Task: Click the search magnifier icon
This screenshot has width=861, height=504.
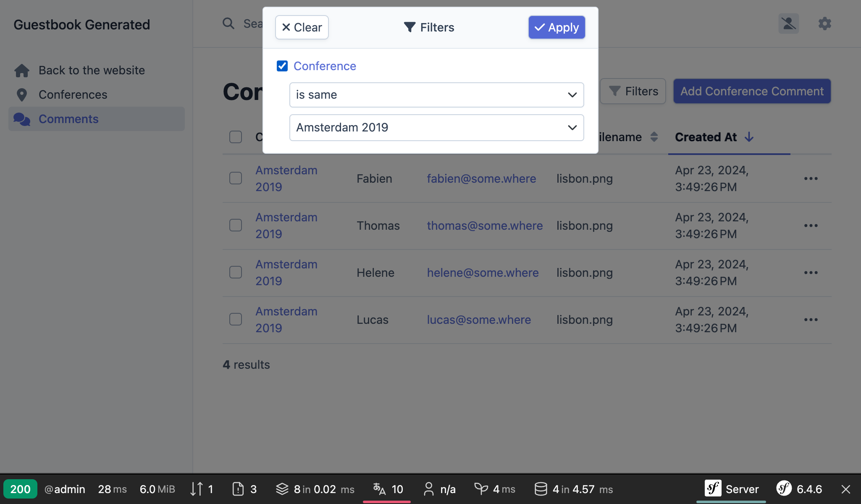Action: (228, 24)
